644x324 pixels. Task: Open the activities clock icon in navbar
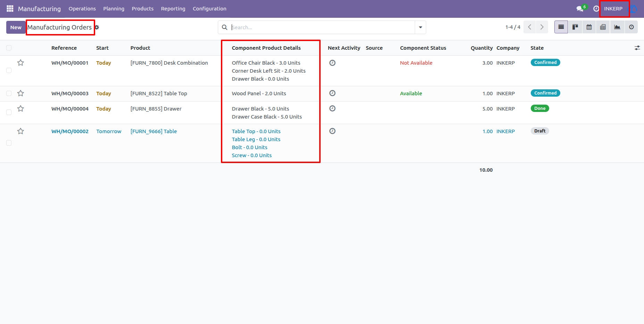596,9
